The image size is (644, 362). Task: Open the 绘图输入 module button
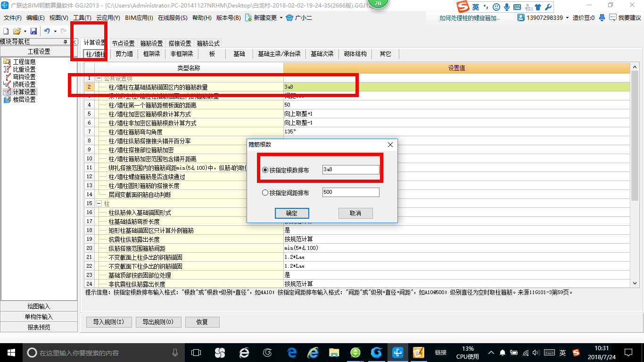tap(39, 306)
